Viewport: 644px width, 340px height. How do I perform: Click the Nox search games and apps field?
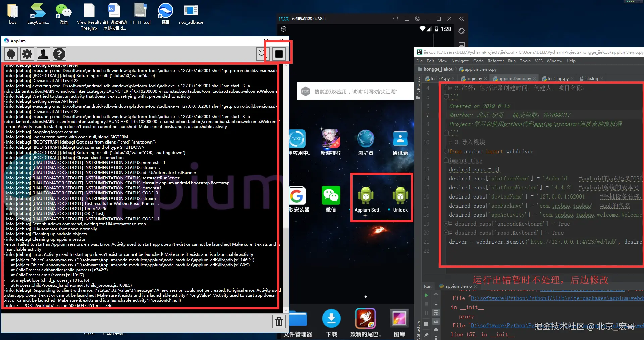(x=356, y=92)
